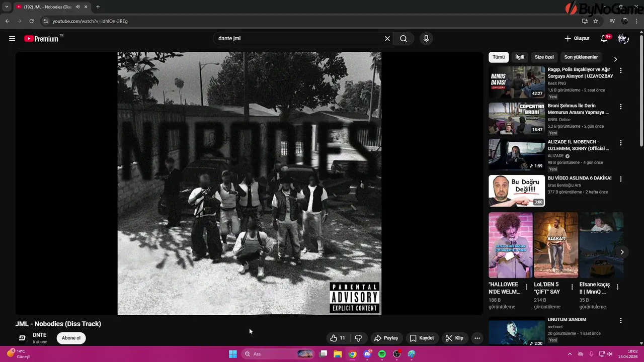The width and height of the screenshot is (644, 362).
Task: Reload the page in Chrome
Action: [31, 21]
